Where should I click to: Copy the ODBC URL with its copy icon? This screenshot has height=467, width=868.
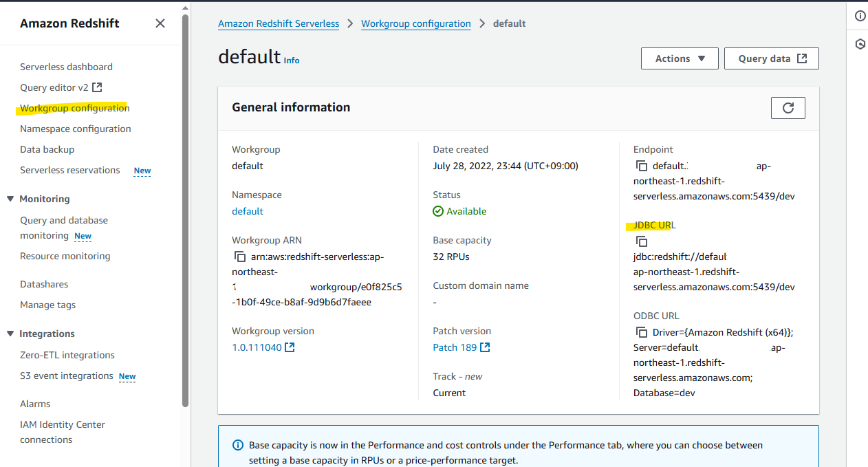pos(641,332)
